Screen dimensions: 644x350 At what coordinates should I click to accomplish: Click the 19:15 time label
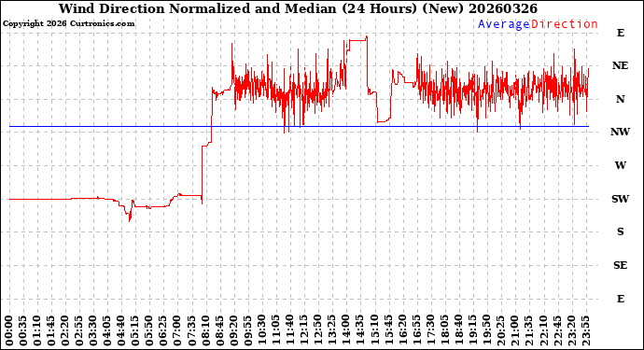coord(472,331)
